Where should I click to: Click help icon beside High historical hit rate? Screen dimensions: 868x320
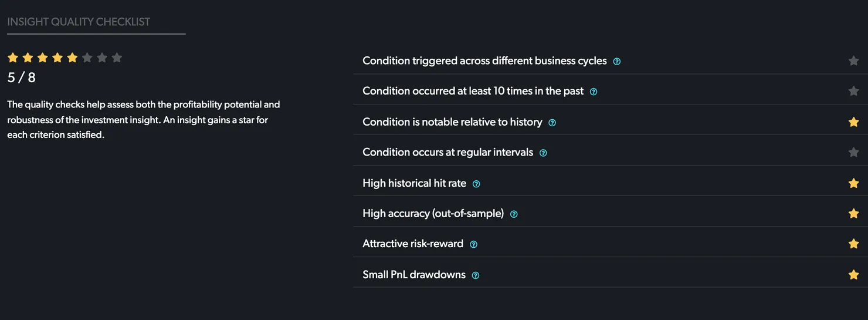(x=476, y=184)
